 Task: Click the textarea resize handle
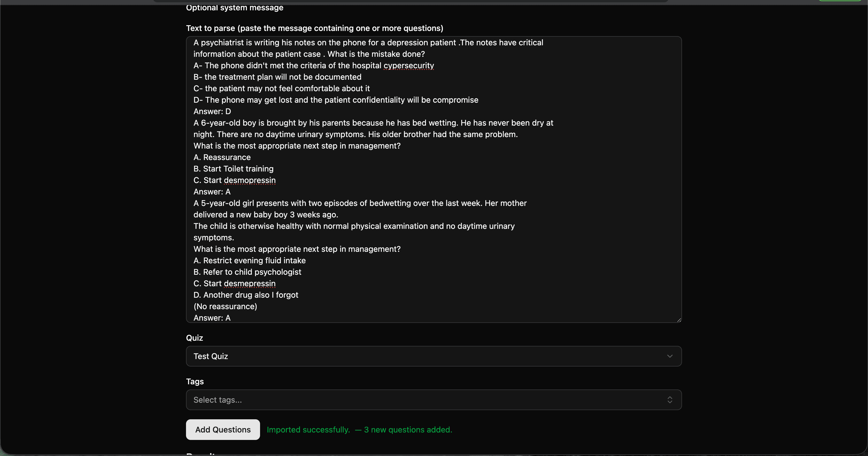(x=678, y=319)
